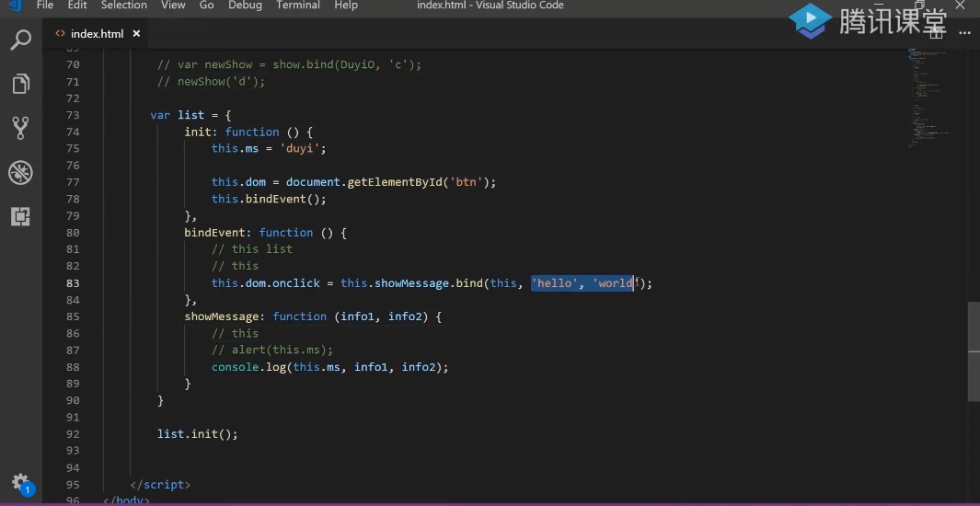Open the Selection menu
Screen dimensions: 980x506
click(123, 6)
